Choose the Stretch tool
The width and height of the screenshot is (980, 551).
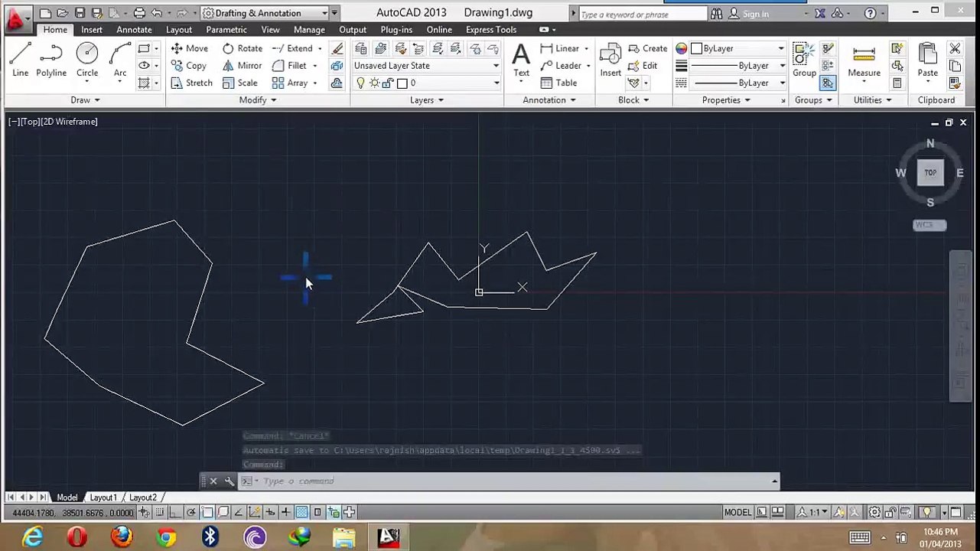pos(191,83)
